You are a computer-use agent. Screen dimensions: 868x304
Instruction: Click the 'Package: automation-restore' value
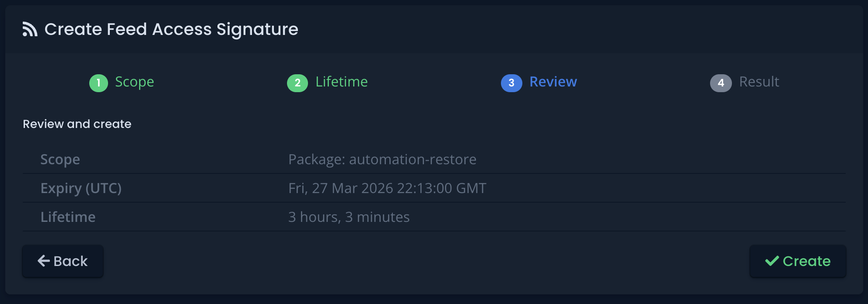[382, 159]
